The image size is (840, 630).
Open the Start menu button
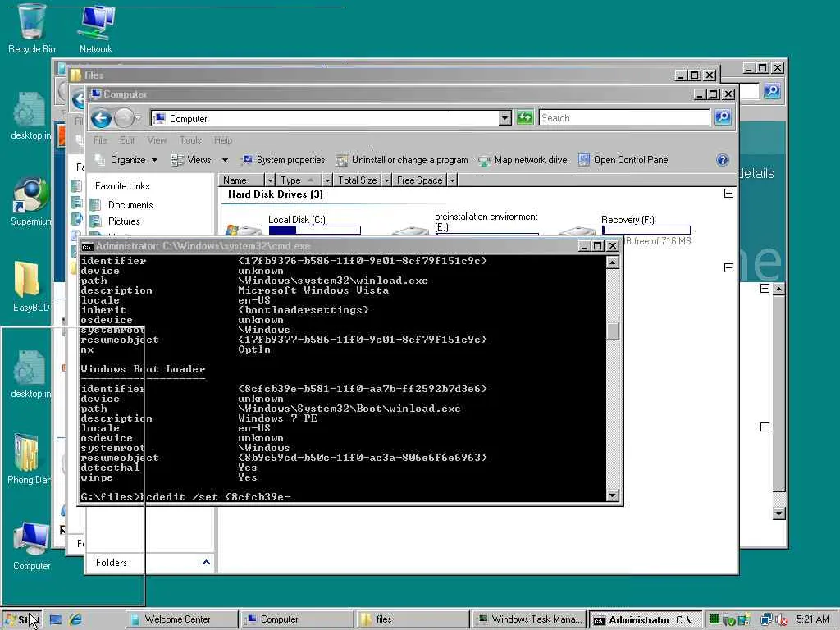click(x=21, y=620)
